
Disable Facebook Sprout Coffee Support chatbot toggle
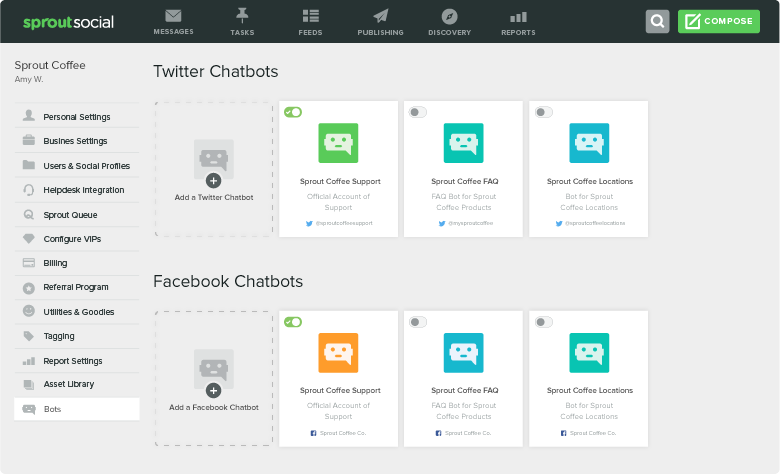pyautogui.click(x=293, y=322)
